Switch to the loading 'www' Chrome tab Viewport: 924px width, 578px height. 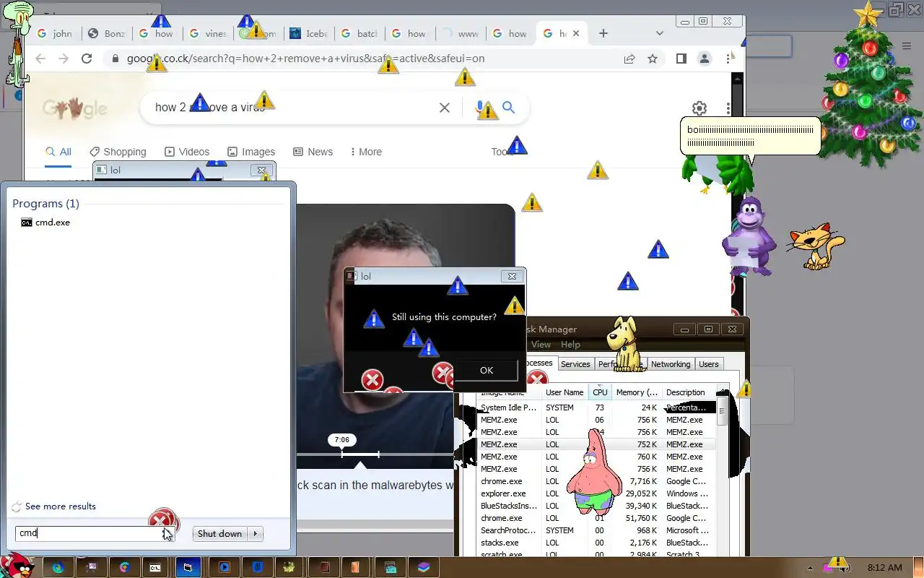[460, 33]
